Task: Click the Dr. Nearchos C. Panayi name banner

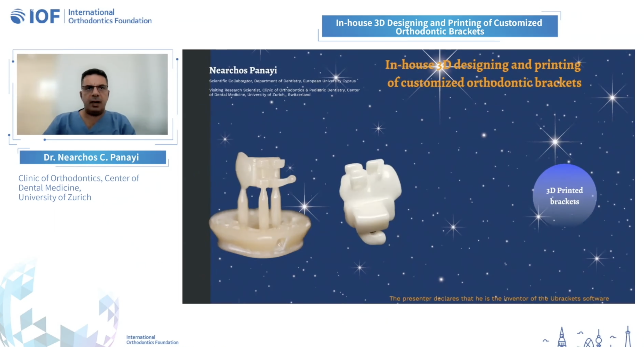Action: [93, 157]
